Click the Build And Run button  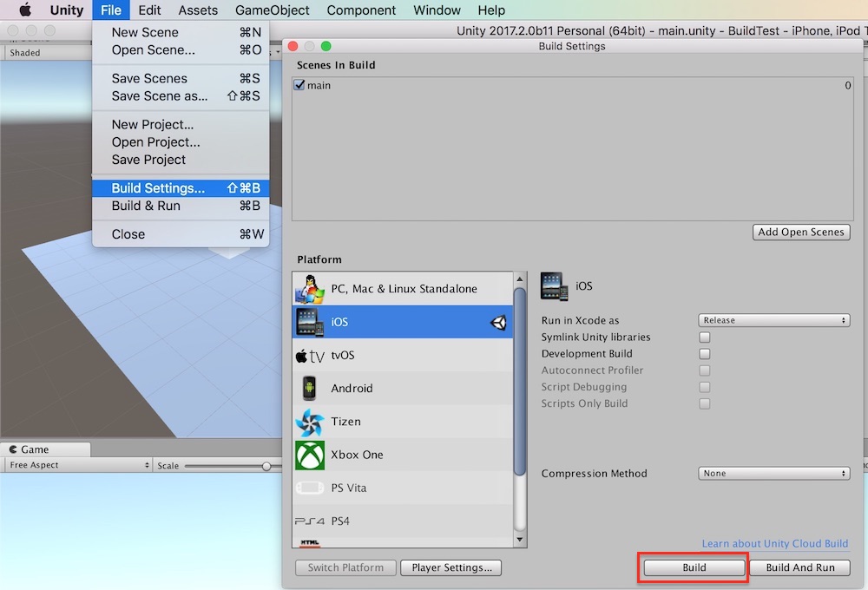(800, 567)
